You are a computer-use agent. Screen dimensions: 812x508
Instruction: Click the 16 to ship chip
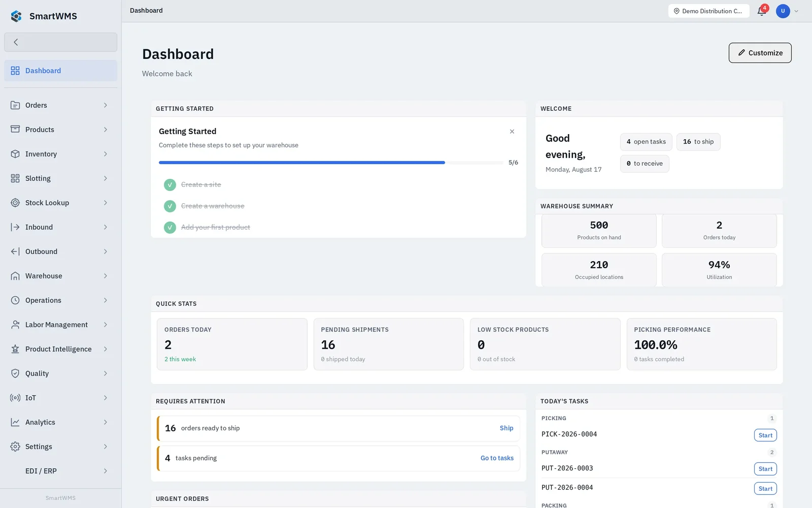pyautogui.click(x=698, y=142)
